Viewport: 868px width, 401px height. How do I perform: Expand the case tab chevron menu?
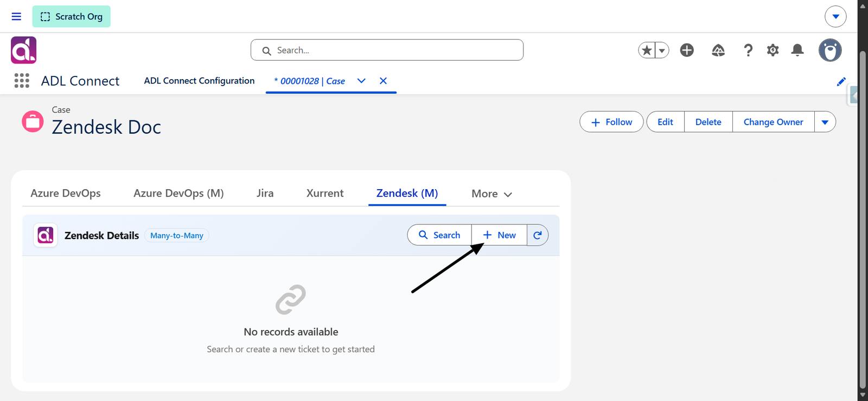[361, 81]
